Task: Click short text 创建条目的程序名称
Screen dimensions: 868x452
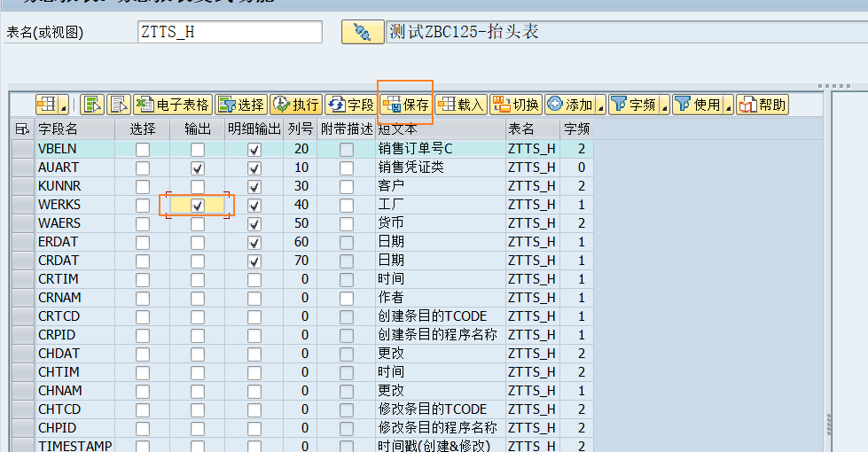Action: 437,335
